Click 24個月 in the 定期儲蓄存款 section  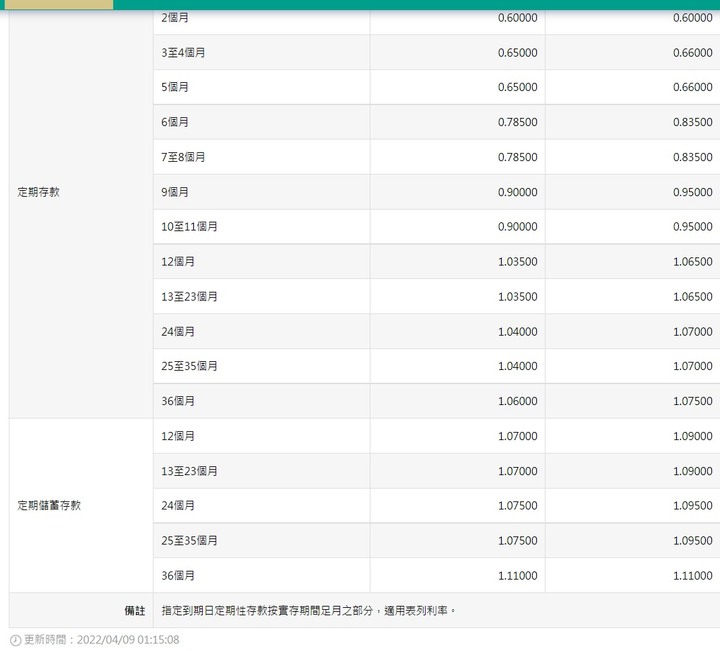[x=178, y=505]
